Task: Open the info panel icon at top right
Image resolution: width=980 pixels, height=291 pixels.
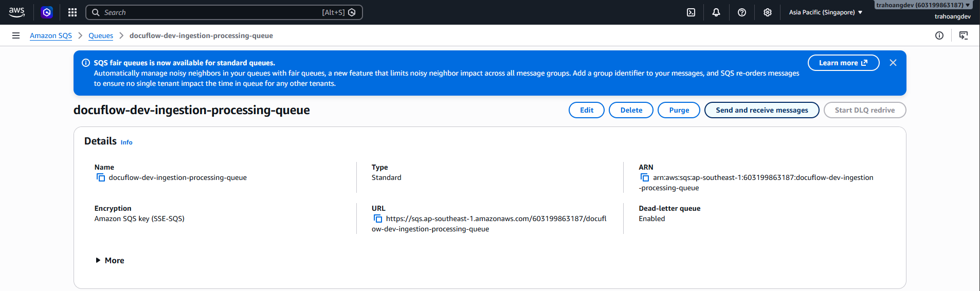Action: click(939, 35)
